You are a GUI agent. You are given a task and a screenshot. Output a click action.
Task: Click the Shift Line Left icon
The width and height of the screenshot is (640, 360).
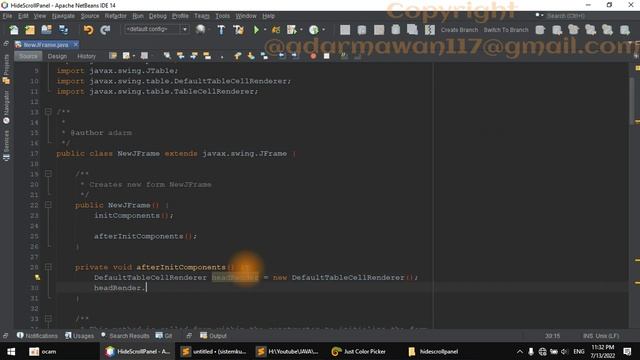tap(282, 56)
